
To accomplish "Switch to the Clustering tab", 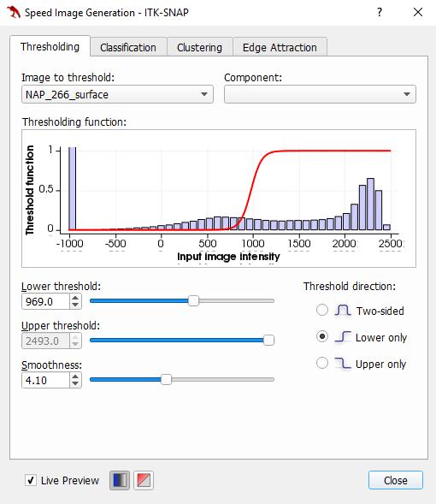I will coord(200,48).
